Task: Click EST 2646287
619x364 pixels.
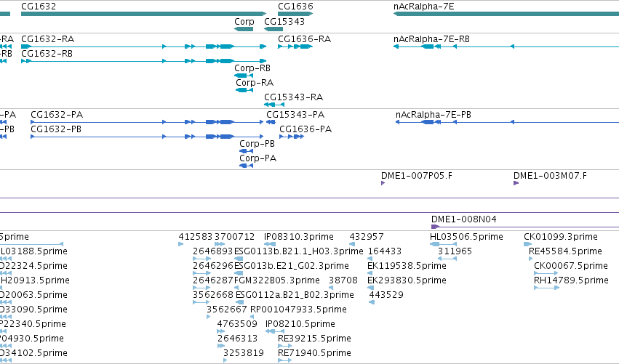Action: (x=213, y=280)
